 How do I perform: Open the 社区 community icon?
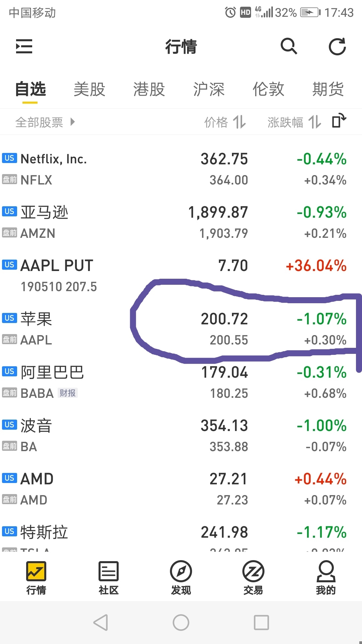tap(109, 578)
